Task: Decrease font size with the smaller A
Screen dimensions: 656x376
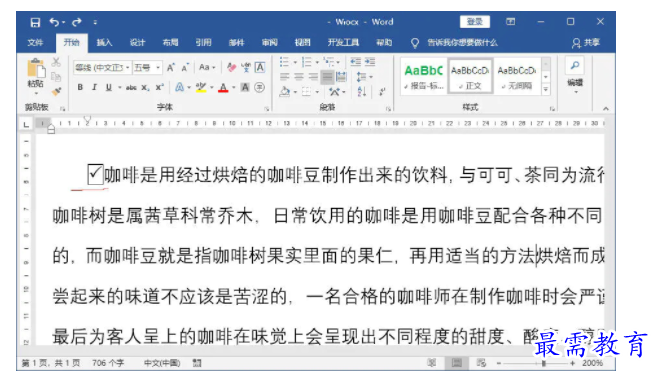Action: 185,67
